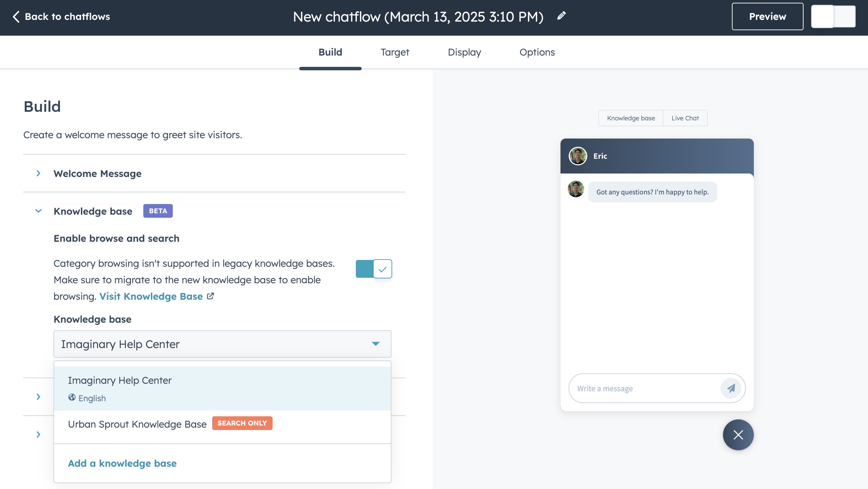The width and height of the screenshot is (868, 489).
Task: Click the external link icon after Visit Knowledge Base
Action: 210,296
